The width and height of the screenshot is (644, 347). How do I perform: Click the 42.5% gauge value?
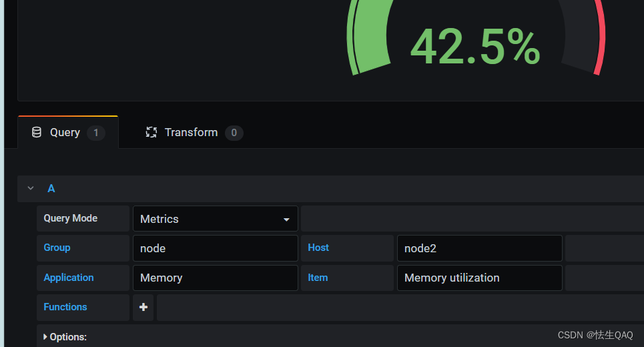pyautogui.click(x=475, y=47)
